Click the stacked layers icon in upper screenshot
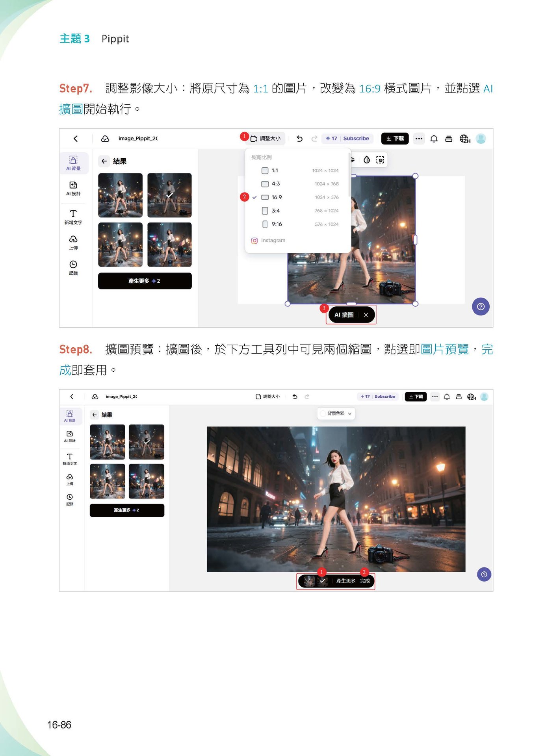This screenshot has height=756, width=559. click(449, 139)
